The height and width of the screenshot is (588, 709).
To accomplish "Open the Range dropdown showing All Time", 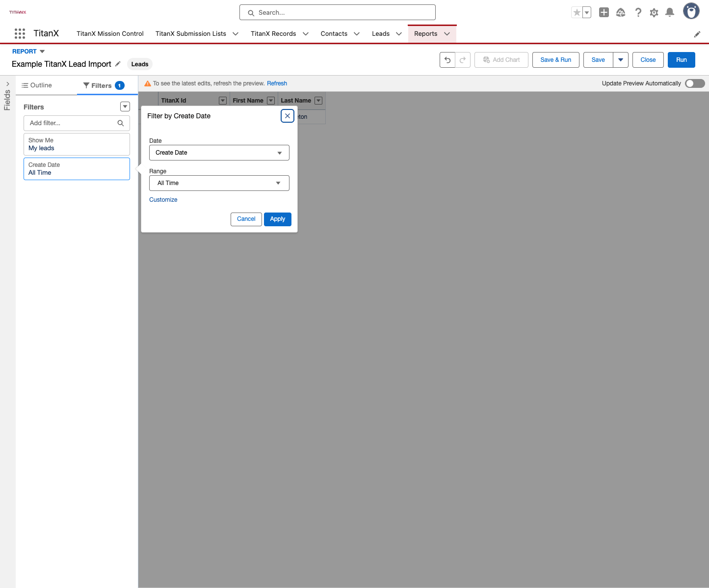I will pyautogui.click(x=219, y=183).
